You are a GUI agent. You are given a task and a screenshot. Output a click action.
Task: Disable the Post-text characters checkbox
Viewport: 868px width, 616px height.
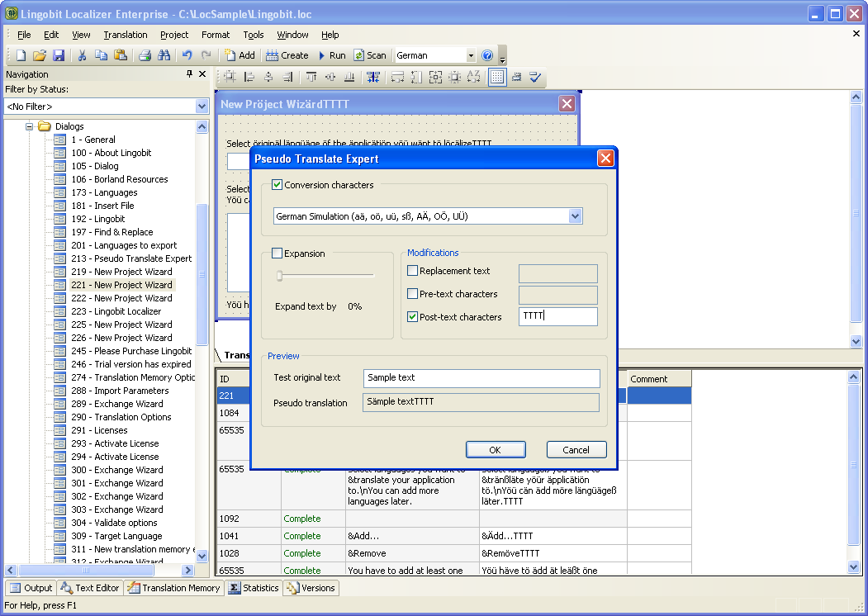(x=412, y=317)
